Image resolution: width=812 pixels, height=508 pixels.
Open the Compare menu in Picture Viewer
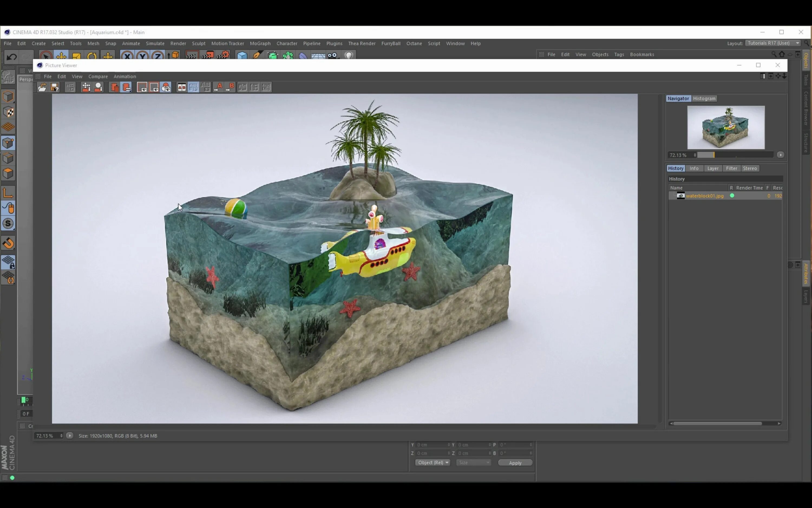98,77
